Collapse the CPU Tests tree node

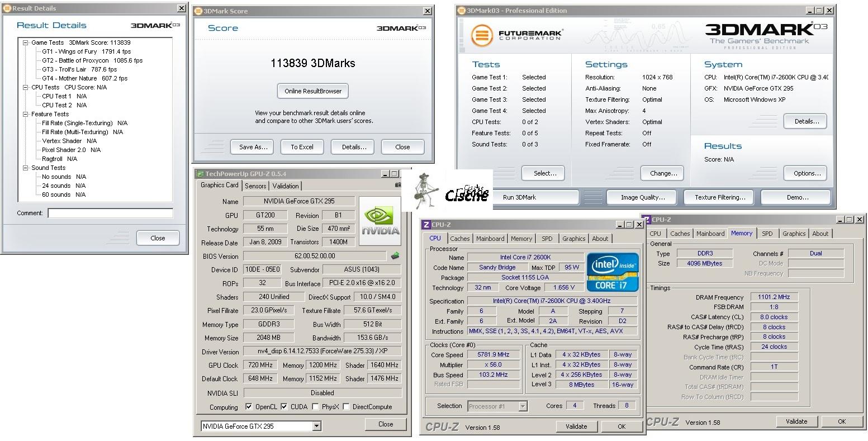[x=26, y=87]
